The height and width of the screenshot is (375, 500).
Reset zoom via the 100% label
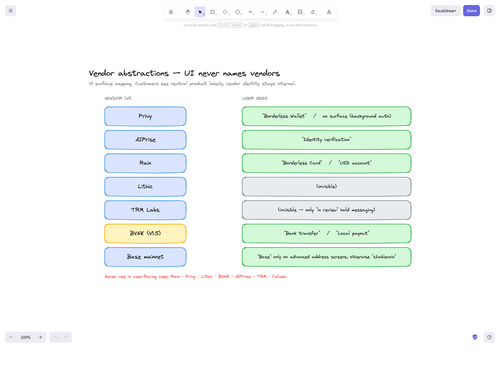click(x=26, y=337)
